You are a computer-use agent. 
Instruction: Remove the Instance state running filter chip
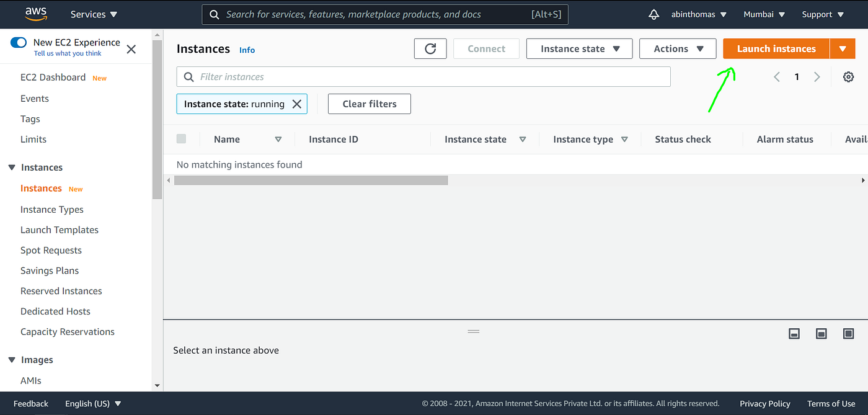[296, 104]
